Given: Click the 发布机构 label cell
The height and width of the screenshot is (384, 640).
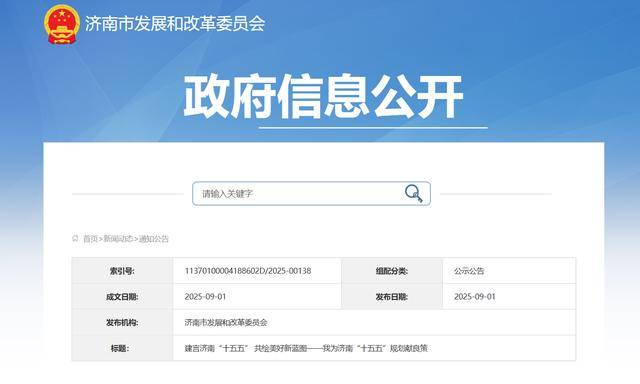Looking at the screenshot, I should pyautogui.click(x=122, y=322).
